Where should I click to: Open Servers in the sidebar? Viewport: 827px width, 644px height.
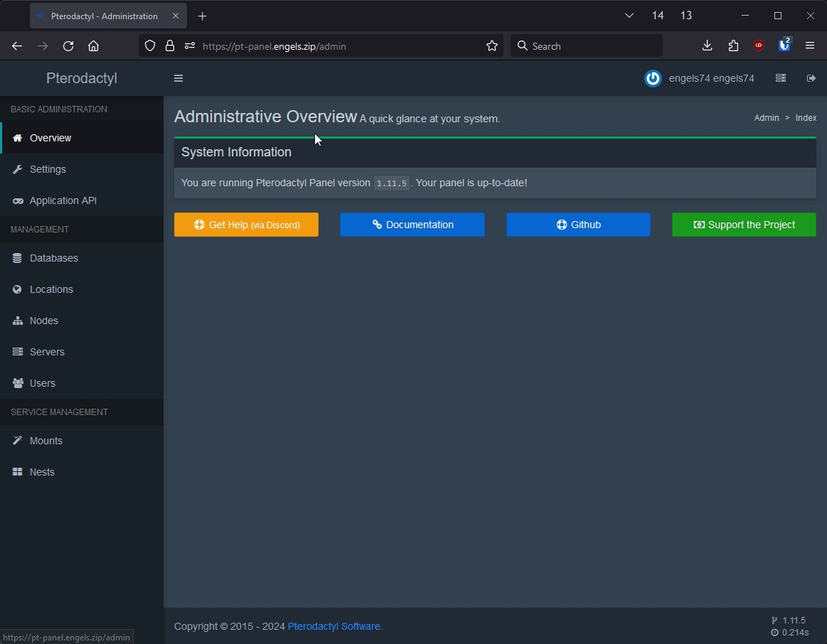pos(82,352)
